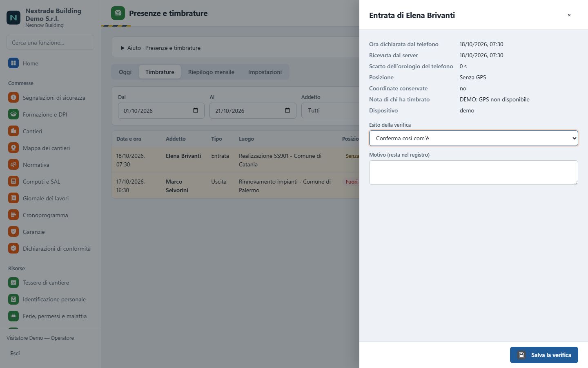Open the Normativa menu item

click(x=51, y=165)
